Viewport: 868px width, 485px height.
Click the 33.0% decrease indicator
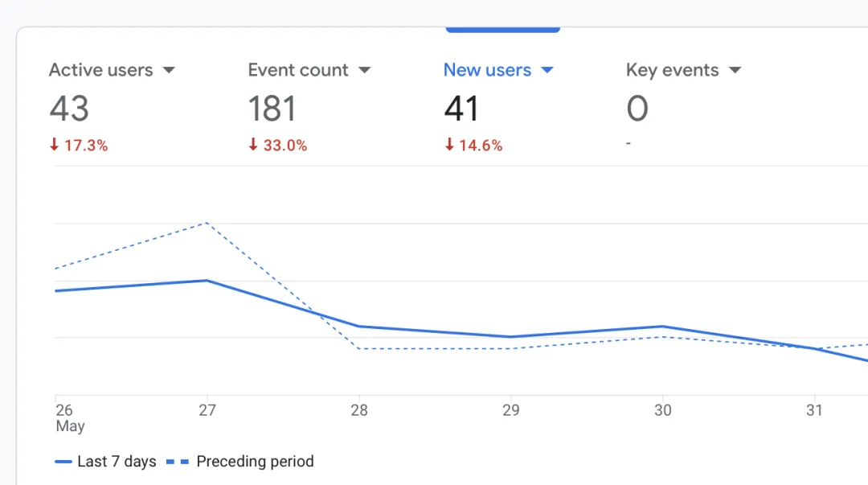coord(278,146)
